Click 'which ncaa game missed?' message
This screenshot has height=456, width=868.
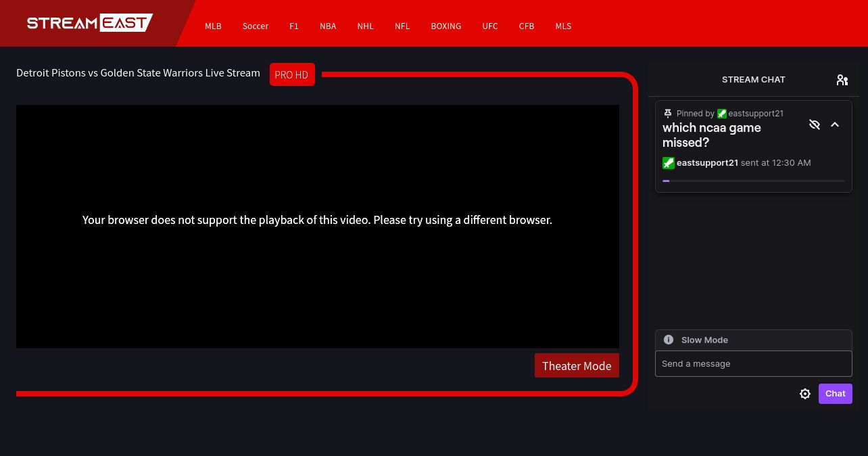[x=712, y=135]
